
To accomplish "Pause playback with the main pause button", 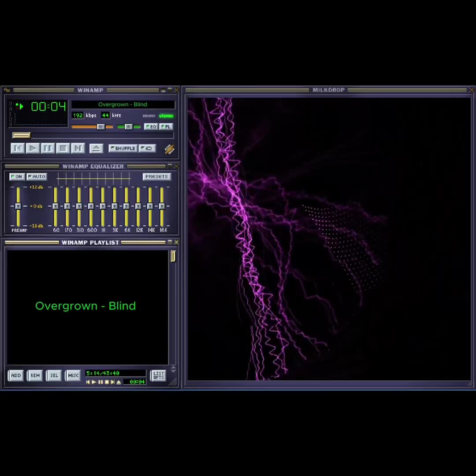I will [48, 149].
